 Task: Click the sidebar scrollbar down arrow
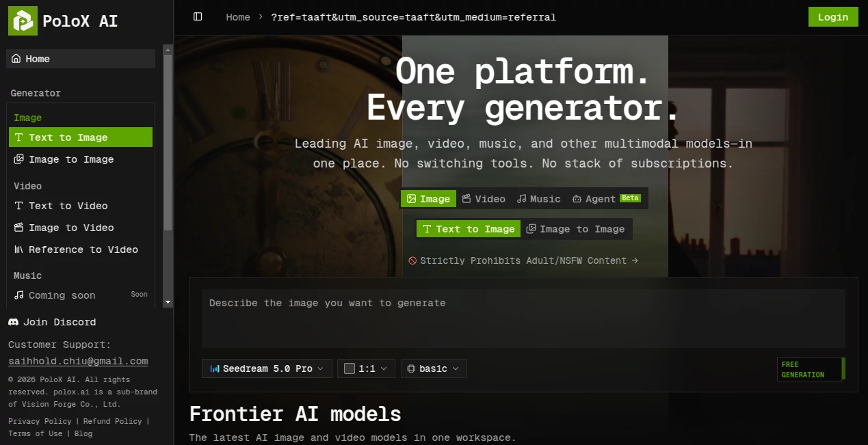click(168, 301)
